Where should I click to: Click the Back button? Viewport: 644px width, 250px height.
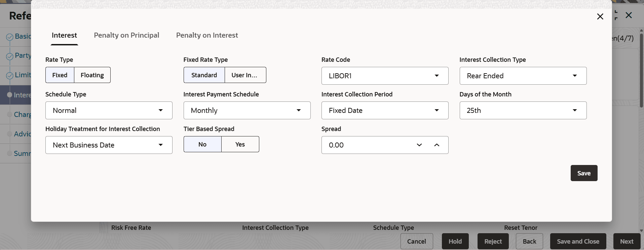[529, 241]
